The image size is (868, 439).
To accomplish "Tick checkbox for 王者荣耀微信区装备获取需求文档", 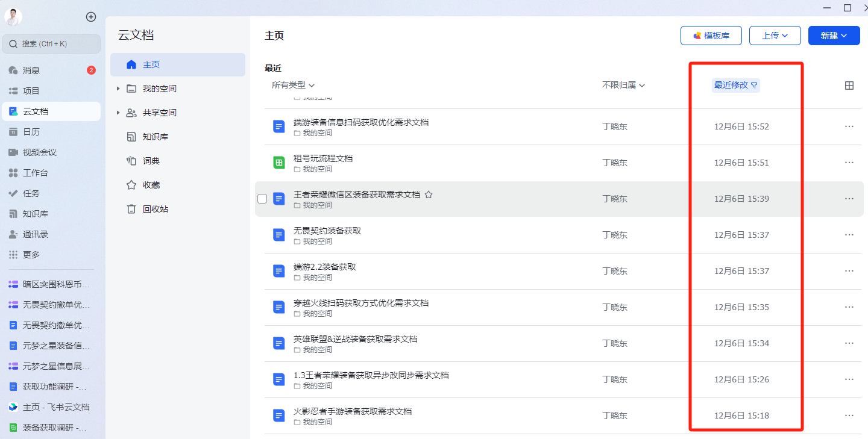I will click(262, 199).
